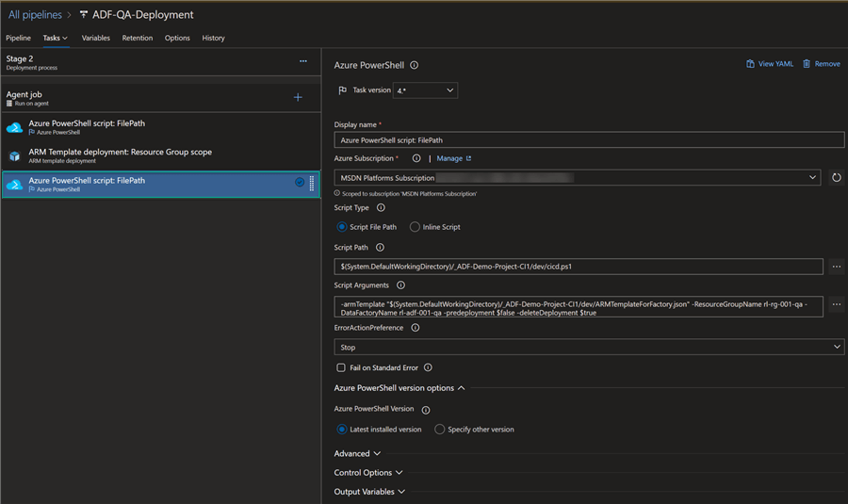Click the Manage subscription link
This screenshot has height=504, width=848.
453,158
